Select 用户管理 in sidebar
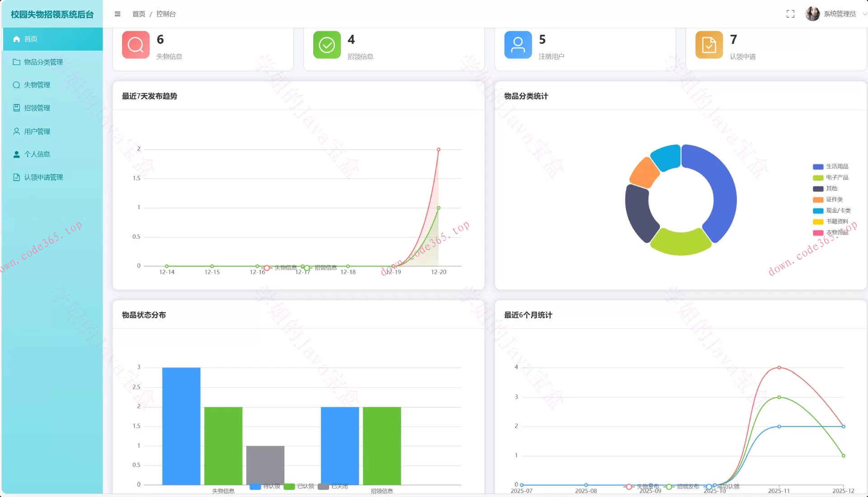This screenshot has height=497, width=868. (x=37, y=131)
